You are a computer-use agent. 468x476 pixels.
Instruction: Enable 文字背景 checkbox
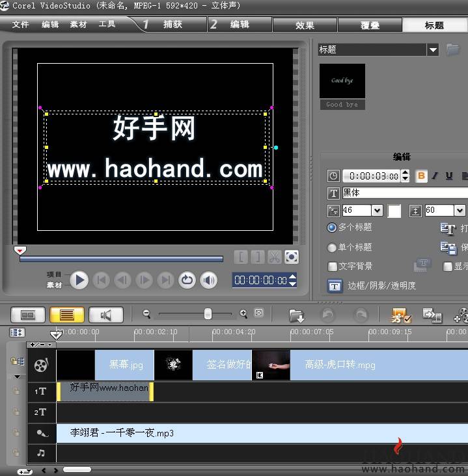point(333,267)
